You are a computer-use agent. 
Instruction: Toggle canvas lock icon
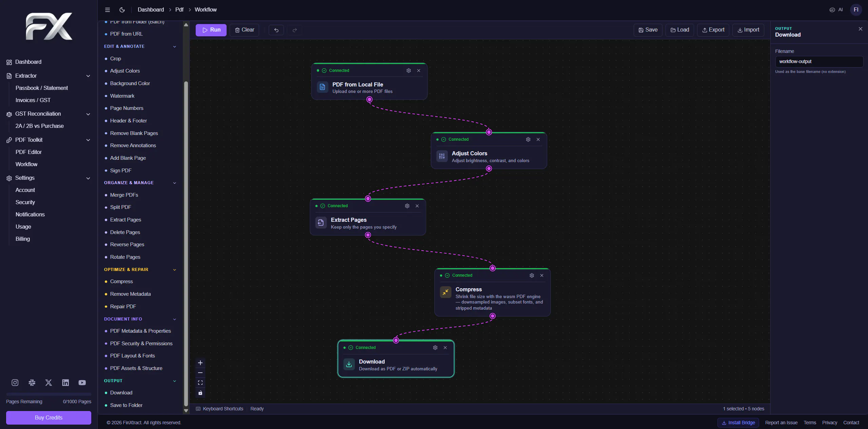(x=200, y=393)
